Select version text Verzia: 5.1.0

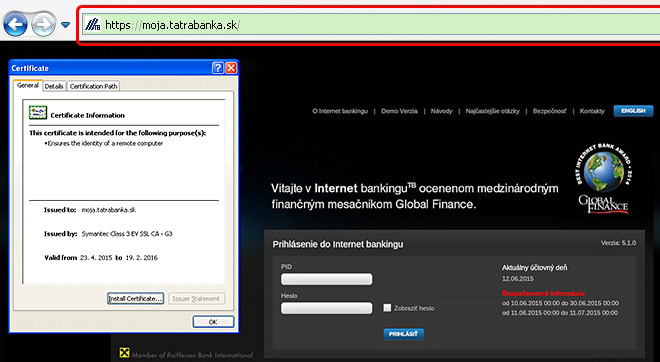coord(618,243)
